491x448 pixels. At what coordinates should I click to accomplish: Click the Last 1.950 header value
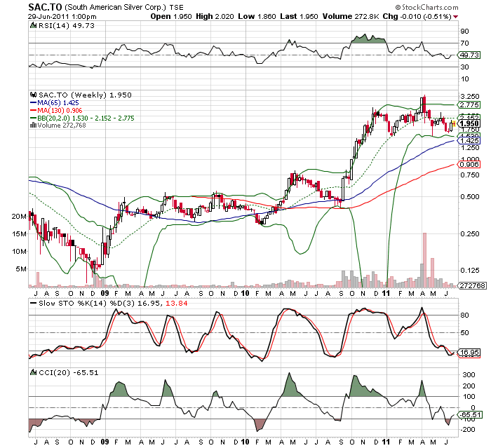pos(299,16)
